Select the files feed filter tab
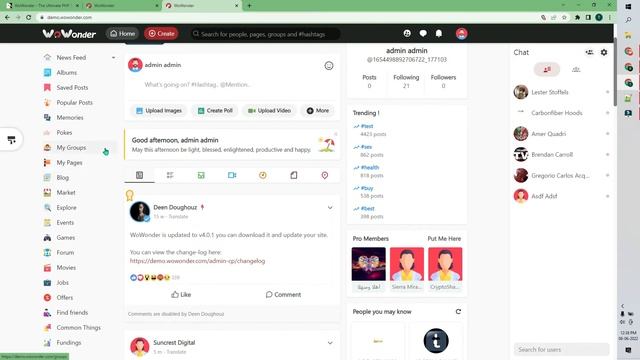Image resolution: width=640 pixels, height=360 pixels. click(x=294, y=175)
